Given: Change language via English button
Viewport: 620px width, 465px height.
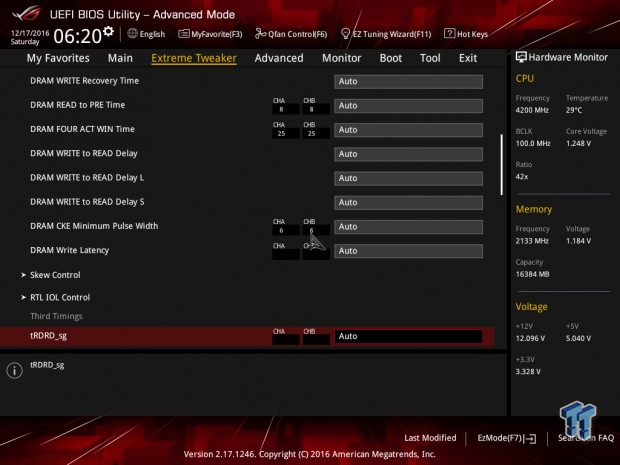Looking at the screenshot, I should tap(146, 34).
